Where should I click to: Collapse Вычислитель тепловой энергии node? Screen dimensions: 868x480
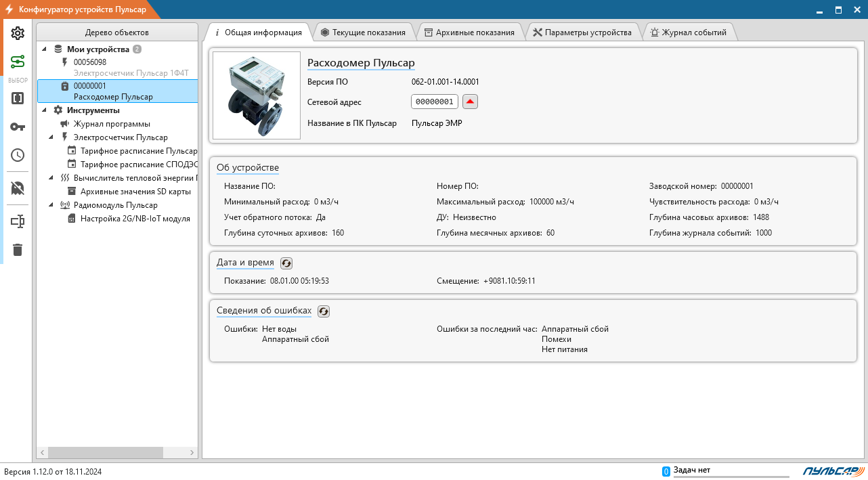pos(51,178)
